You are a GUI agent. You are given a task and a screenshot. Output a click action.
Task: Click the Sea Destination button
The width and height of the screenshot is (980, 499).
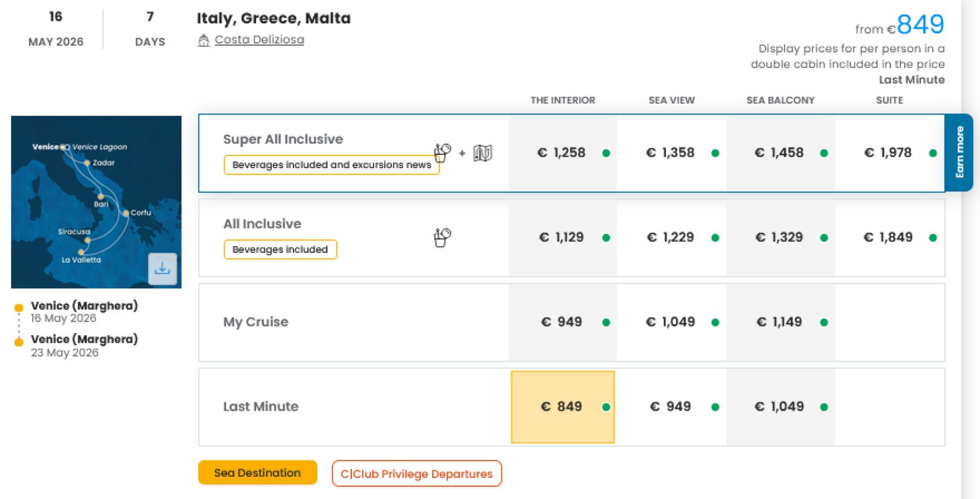[x=257, y=473]
